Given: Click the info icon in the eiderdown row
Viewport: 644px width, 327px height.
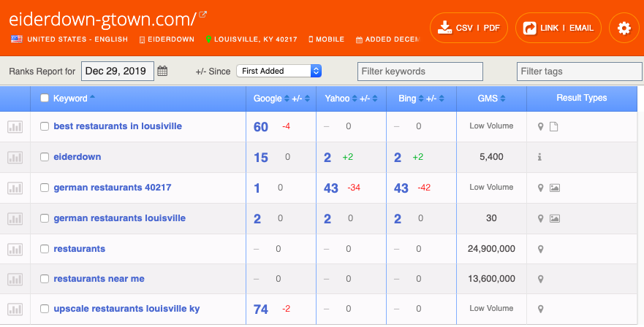Looking at the screenshot, I should [539, 157].
